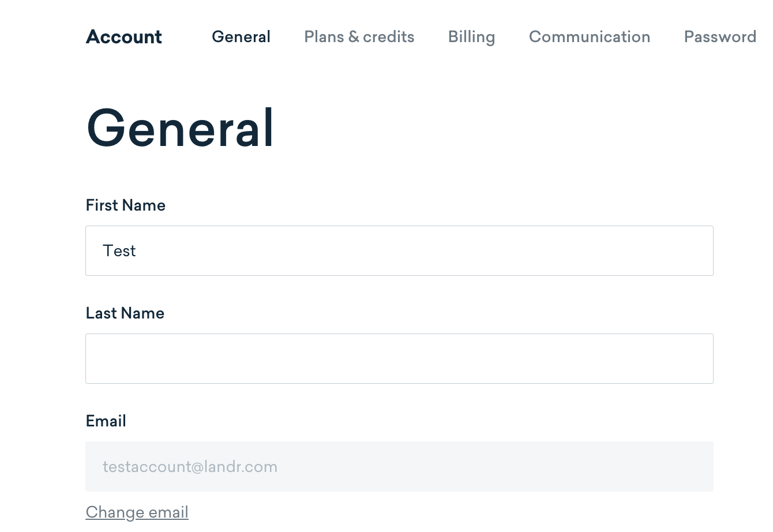Image resolution: width=773 pixels, height=532 pixels.
Task: Click the testaccount@landr.com address text
Action: [x=190, y=466]
